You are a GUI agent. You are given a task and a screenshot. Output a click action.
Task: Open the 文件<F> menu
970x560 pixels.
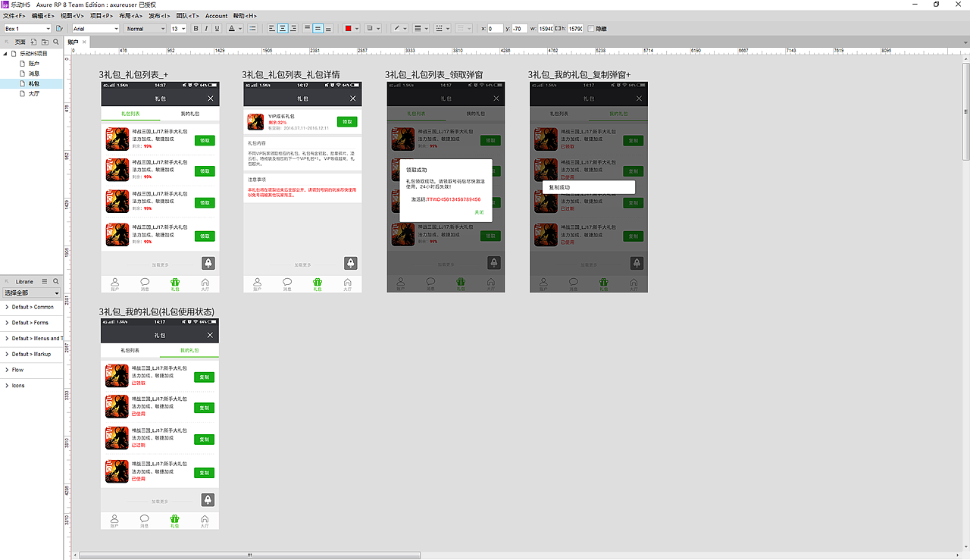pyautogui.click(x=14, y=16)
